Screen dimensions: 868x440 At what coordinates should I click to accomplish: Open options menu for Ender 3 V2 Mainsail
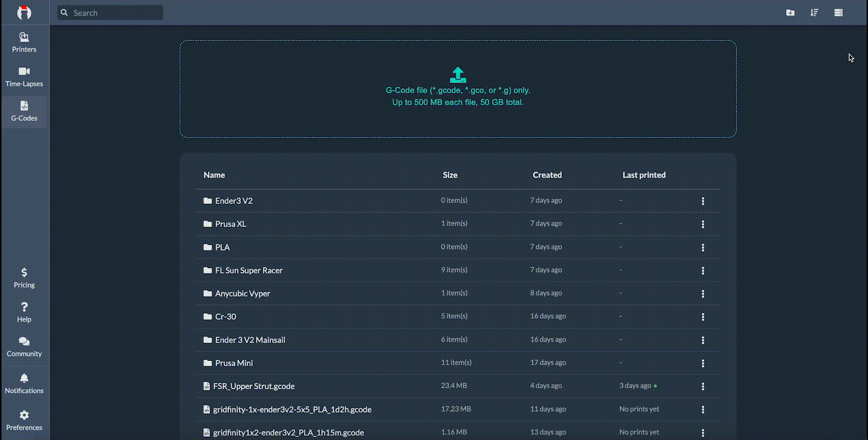[x=703, y=340]
